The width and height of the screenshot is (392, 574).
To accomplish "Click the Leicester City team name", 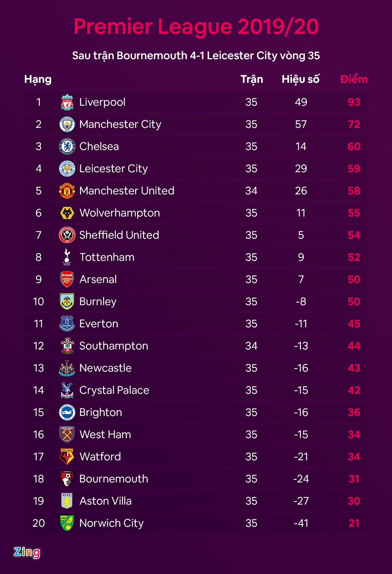I will (x=113, y=169).
